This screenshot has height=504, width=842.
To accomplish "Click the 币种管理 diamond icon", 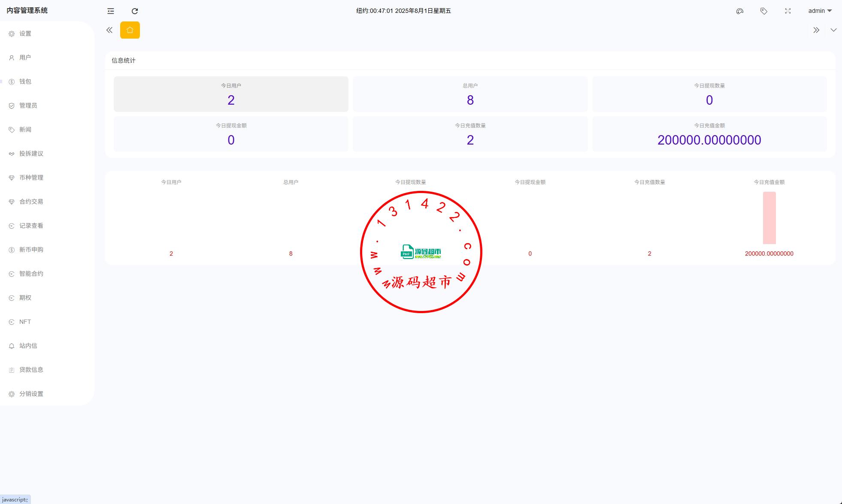I will pyautogui.click(x=12, y=178).
